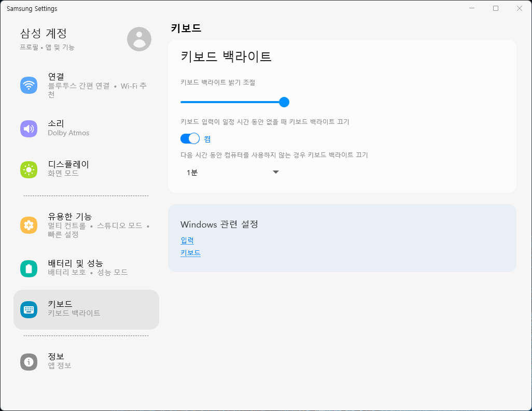Click the green sun 디스플레이 icon

tap(29, 169)
